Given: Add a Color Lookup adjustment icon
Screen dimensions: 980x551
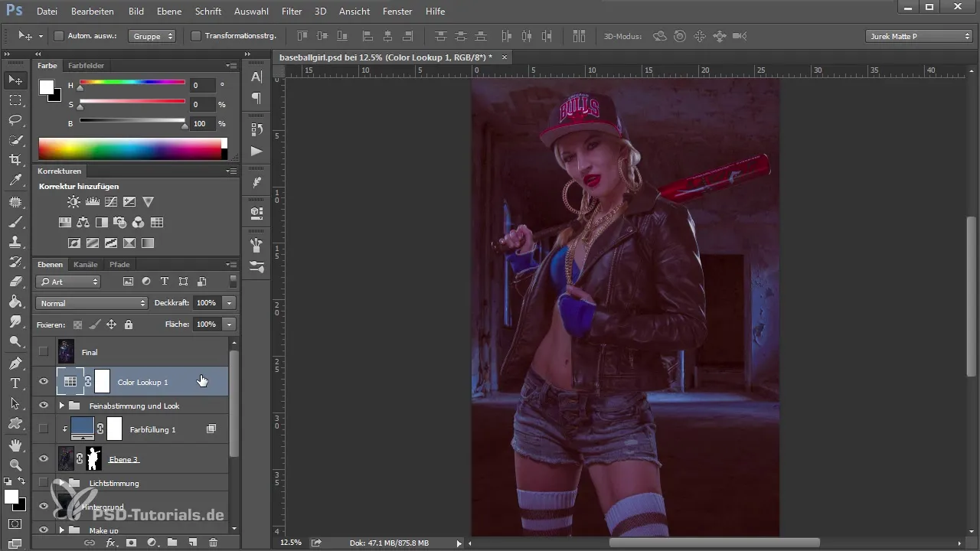Looking at the screenshot, I should pyautogui.click(x=157, y=223).
